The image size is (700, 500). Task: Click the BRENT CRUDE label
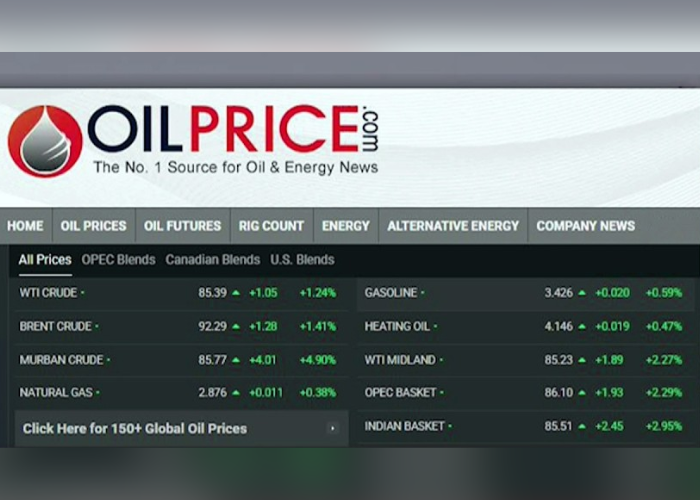[x=55, y=326]
